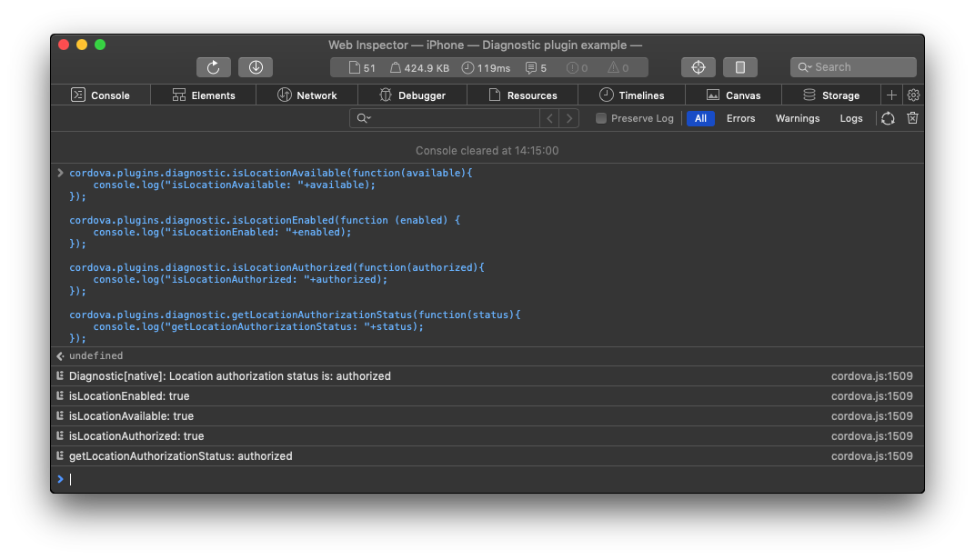The width and height of the screenshot is (975, 560).
Task: Open the Canvas tab
Action: [734, 95]
